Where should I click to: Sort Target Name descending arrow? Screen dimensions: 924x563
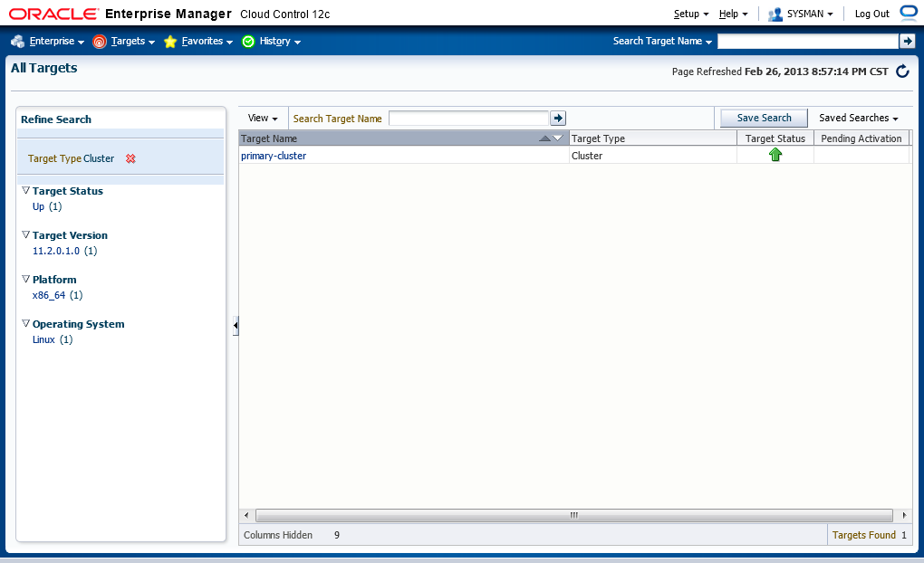point(557,138)
